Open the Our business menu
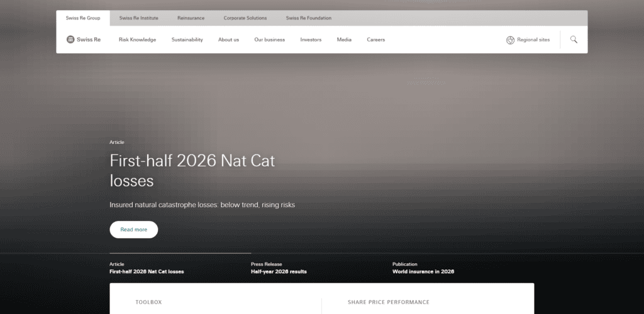The width and height of the screenshot is (644, 314). (x=269, y=40)
